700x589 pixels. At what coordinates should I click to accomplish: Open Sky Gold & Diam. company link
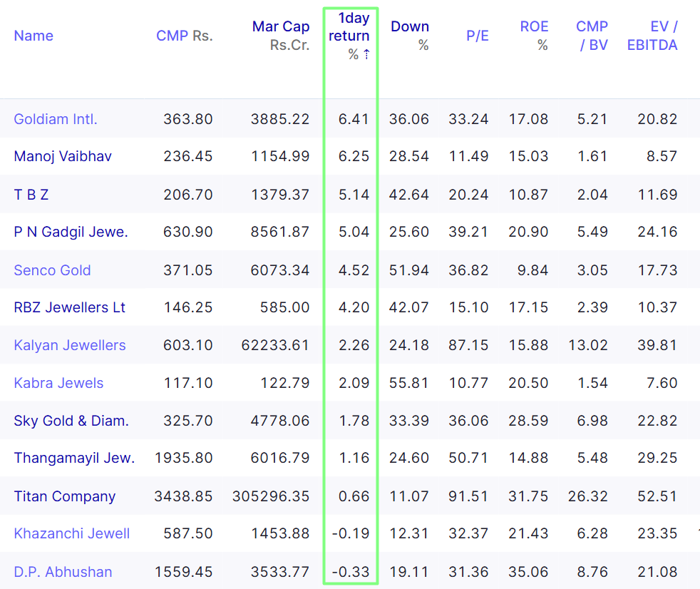[x=71, y=421]
